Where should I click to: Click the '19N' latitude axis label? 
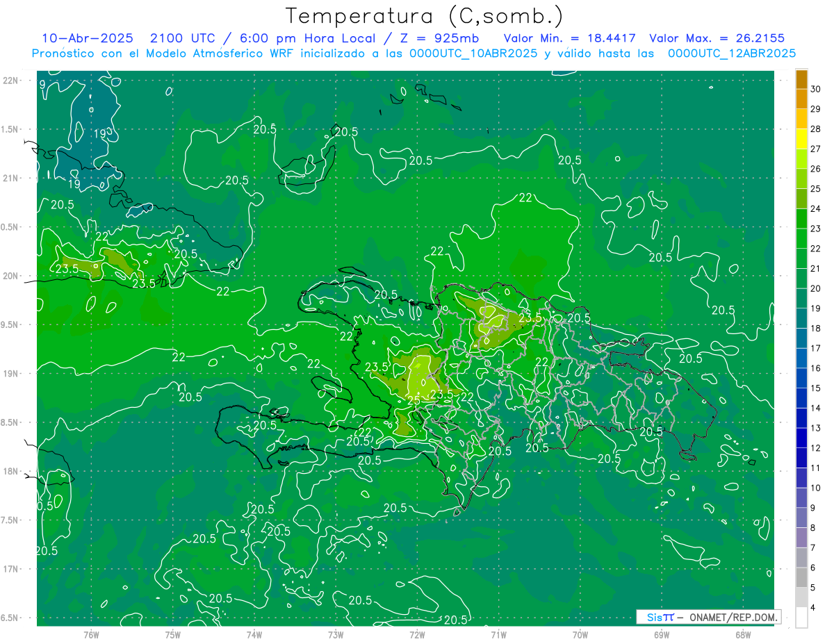(11, 373)
